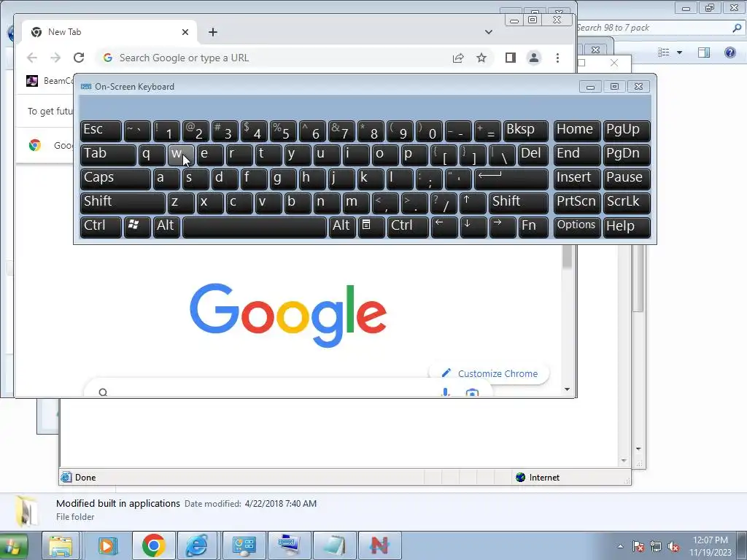Click the Windows Start button
This screenshot has width=747, height=560.
pyautogui.click(x=13, y=545)
